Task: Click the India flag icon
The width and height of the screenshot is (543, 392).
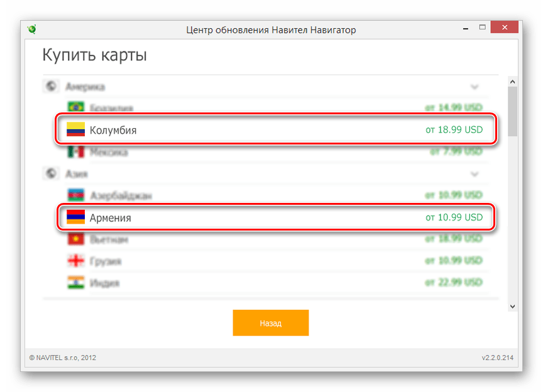Action: coord(76,283)
